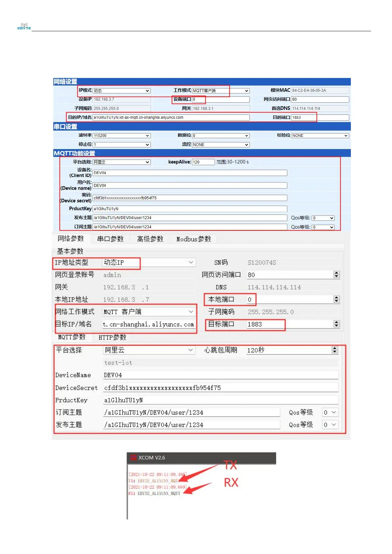Click the 首选DNS 114.114.114.114 field in web form
The width and height of the screenshot is (392, 554).
(x=320, y=109)
